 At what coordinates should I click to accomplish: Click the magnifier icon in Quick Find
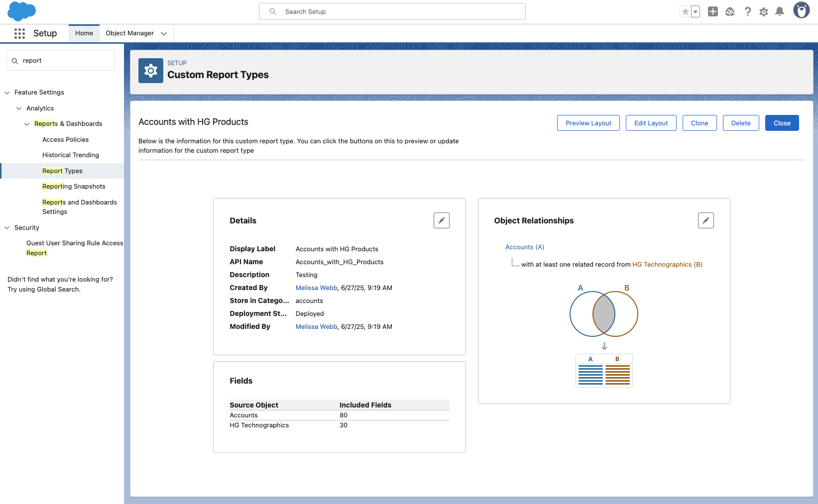point(15,61)
